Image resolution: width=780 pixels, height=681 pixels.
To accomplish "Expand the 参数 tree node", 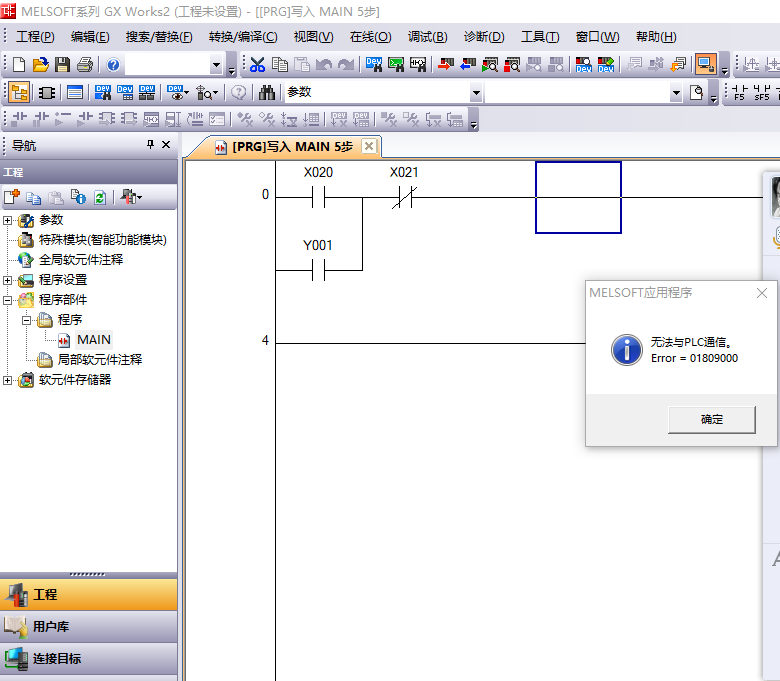I will tap(9, 220).
